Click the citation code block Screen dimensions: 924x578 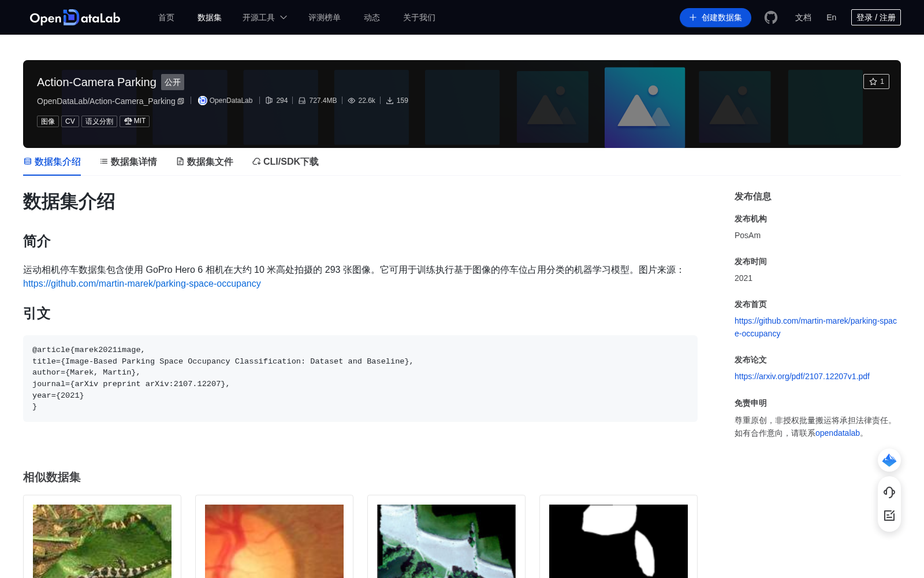click(360, 379)
